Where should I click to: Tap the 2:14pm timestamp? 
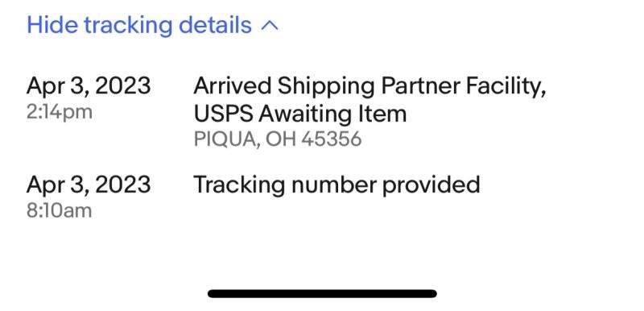click(x=59, y=112)
